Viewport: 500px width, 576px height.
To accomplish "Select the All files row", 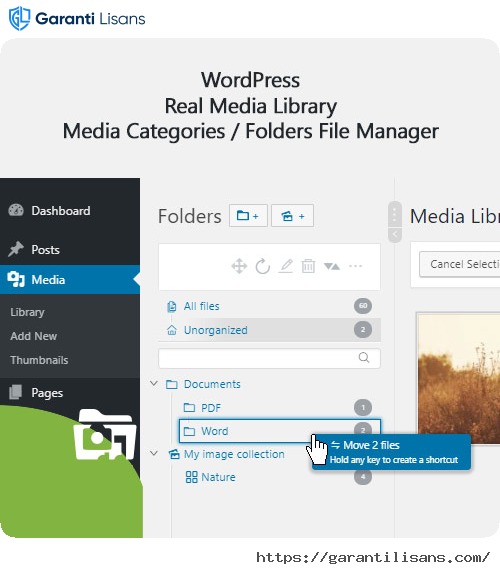I will pos(270,306).
